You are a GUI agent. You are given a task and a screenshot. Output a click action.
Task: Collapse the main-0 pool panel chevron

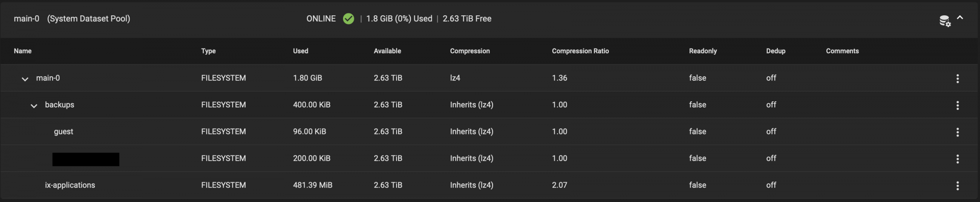click(x=960, y=17)
